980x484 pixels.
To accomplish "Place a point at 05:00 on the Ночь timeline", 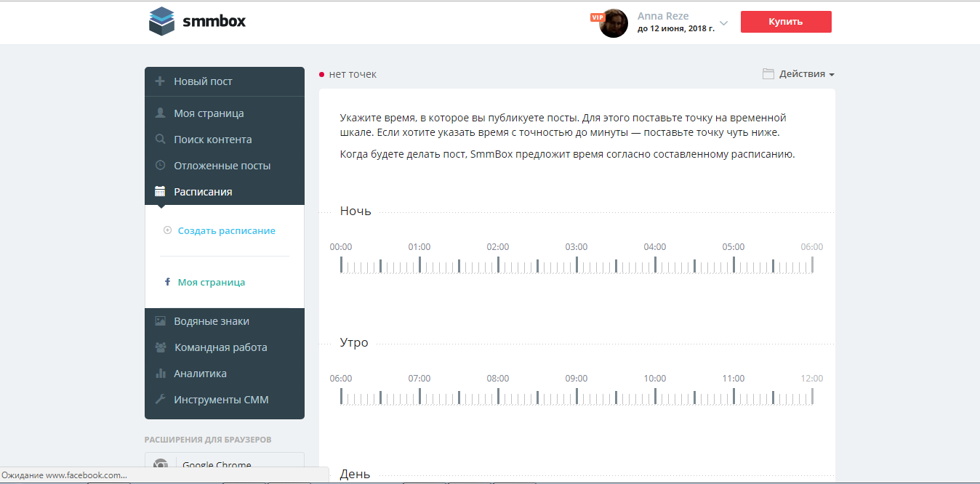I will coord(734,265).
